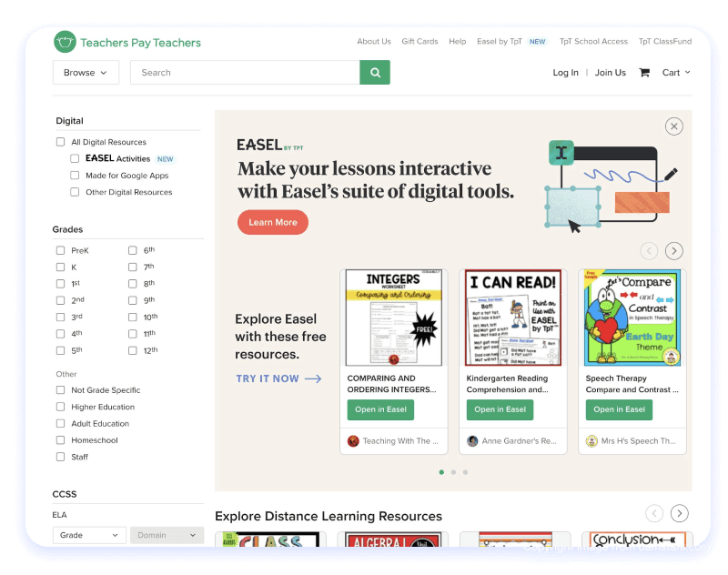
Task: Check the All Digital Resources checkbox
Action: tap(61, 142)
